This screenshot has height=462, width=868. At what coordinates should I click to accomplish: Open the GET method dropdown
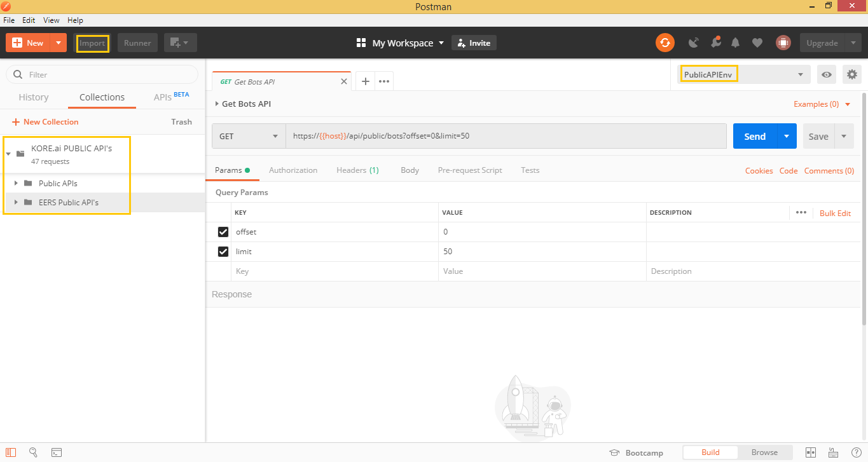click(x=249, y=136)
